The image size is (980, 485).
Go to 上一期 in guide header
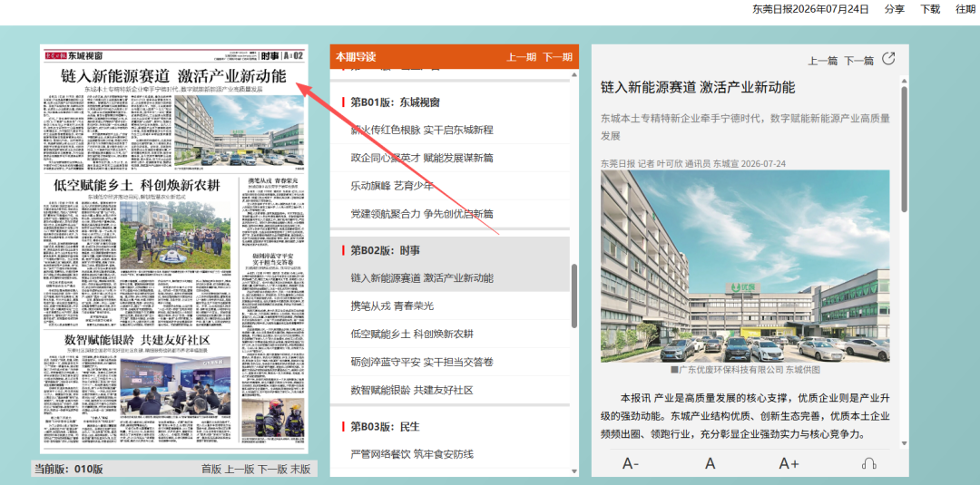(x=521, y=57)
